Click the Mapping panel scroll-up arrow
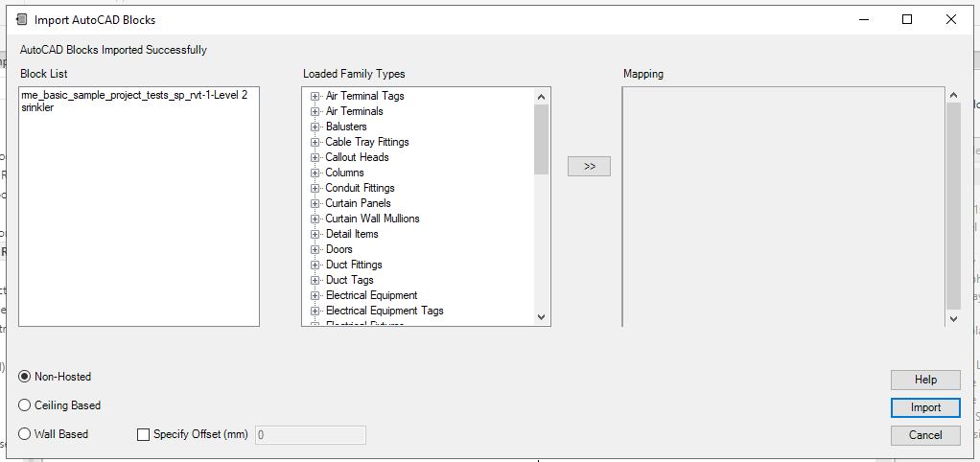The height and width of the screenshot is (462, 980). coord(953,96)
